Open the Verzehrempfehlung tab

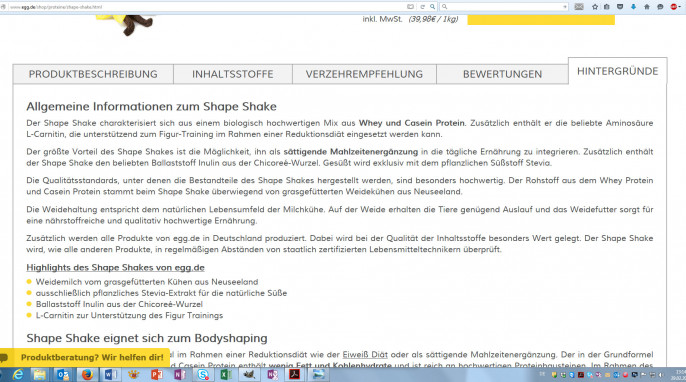364,74
